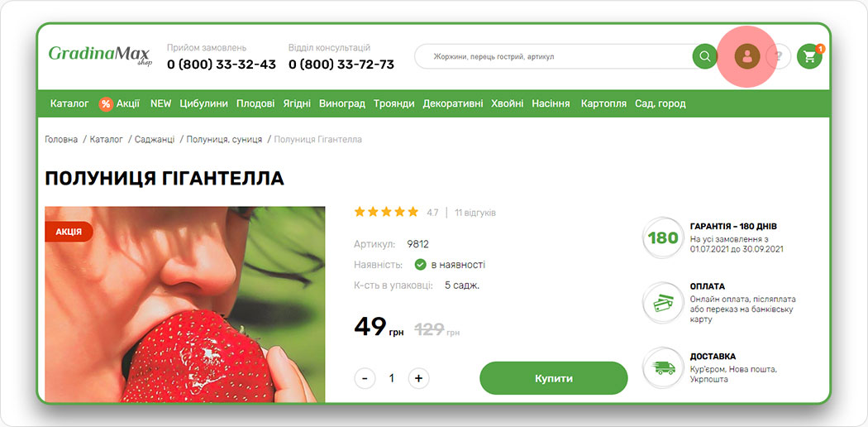The width and height of the screenshot is (868, 427).
Task: Click the payment cards icon
Action: (x=663, y=303)
